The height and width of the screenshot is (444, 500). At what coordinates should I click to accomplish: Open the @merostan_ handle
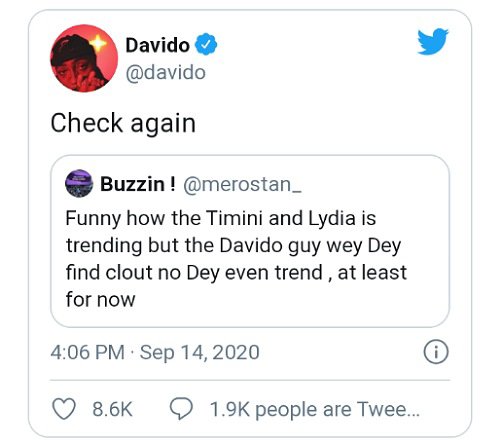pyautogui.click(x=242, y=184)
